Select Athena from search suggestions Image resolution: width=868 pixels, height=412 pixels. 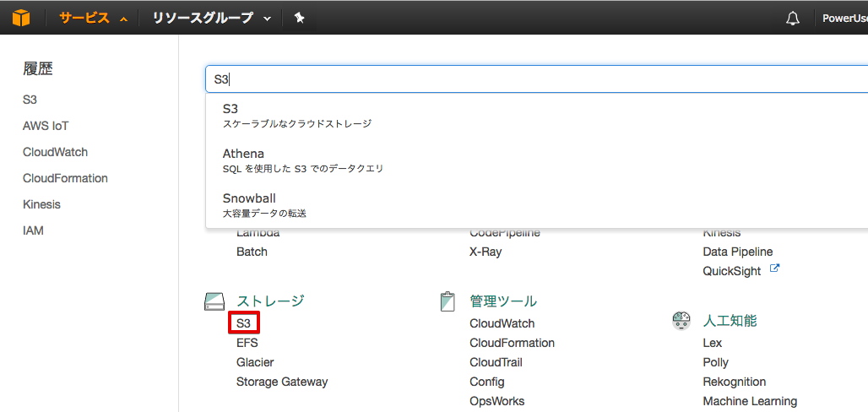[x=536, y=160]
